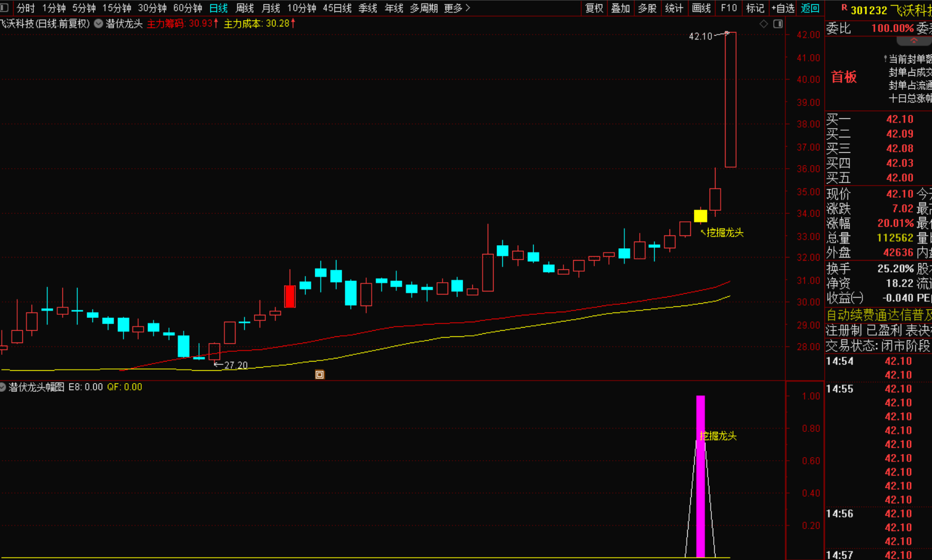Click the 42.10 high price marker

[700, 36]
